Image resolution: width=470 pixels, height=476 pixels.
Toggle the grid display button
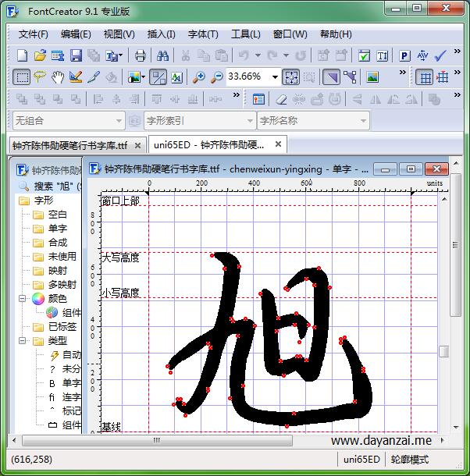point(425,77)
